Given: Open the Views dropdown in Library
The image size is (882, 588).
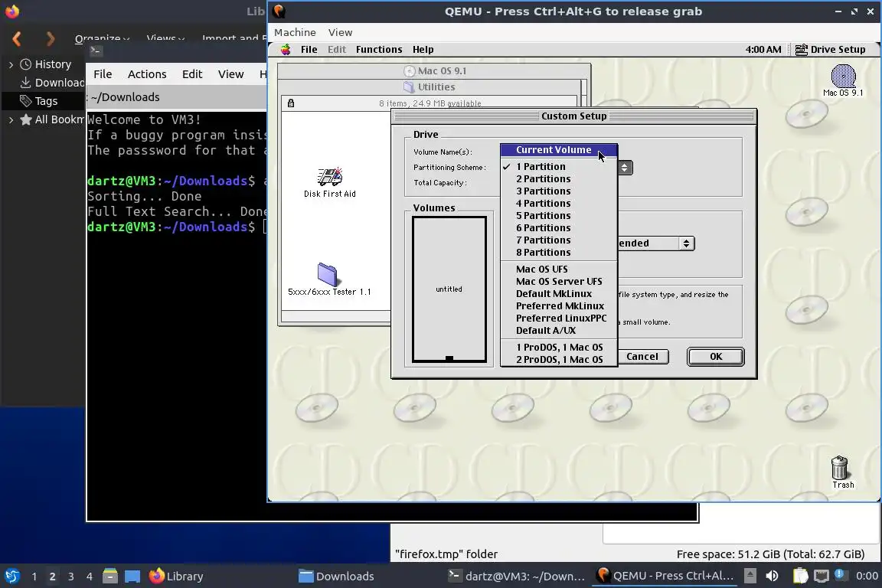Looking at the screenshot, I should [x=165, y=38].
